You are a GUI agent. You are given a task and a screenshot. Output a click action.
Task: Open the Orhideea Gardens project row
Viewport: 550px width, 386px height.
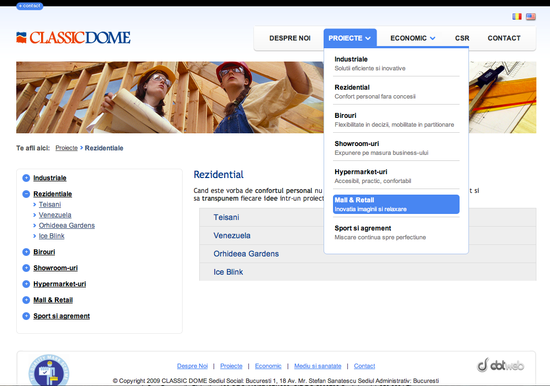click(x=368, y=254)
